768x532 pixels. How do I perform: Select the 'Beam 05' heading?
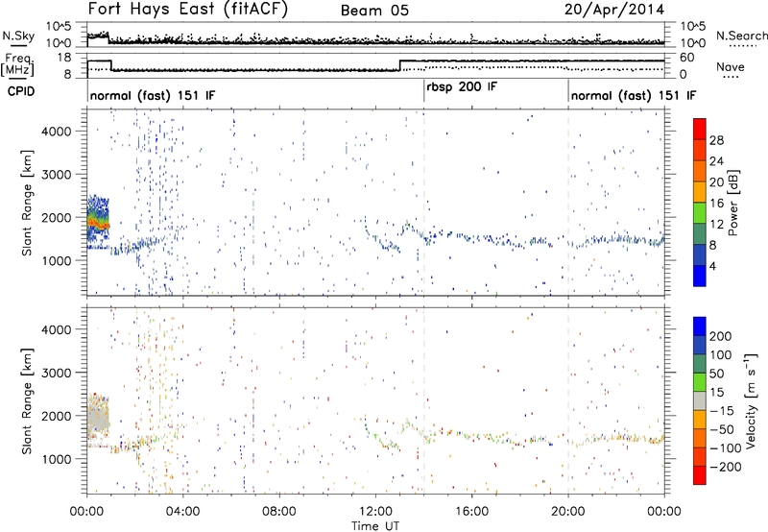click(374, 11)
